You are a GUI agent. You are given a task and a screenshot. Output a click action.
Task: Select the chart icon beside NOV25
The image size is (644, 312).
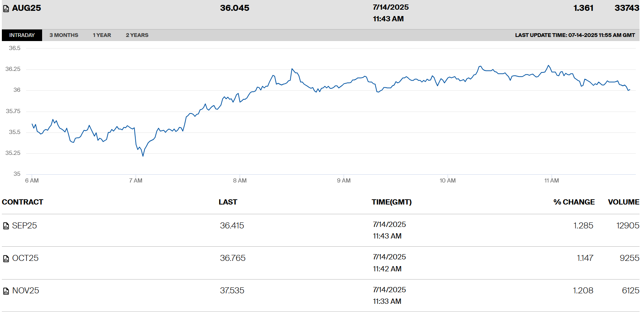(6, 291)
